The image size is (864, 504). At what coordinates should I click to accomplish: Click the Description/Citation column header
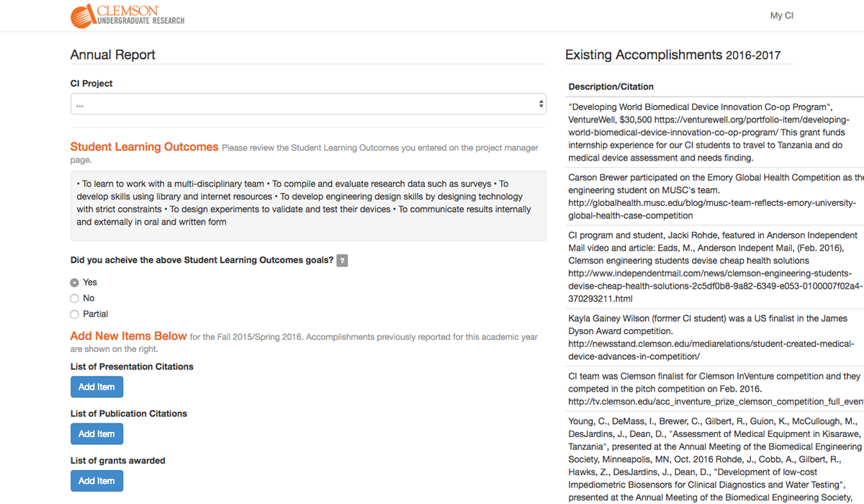click(612, 86)
